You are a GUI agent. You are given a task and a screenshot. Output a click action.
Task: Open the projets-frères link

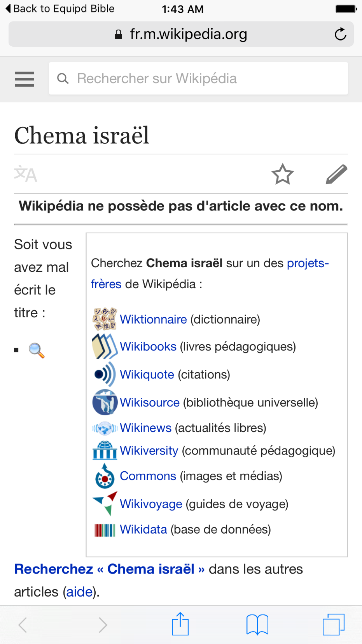(x=307, y=264)
